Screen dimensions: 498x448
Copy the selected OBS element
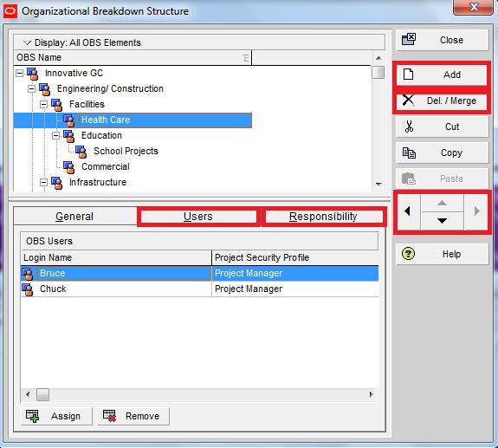442,153
